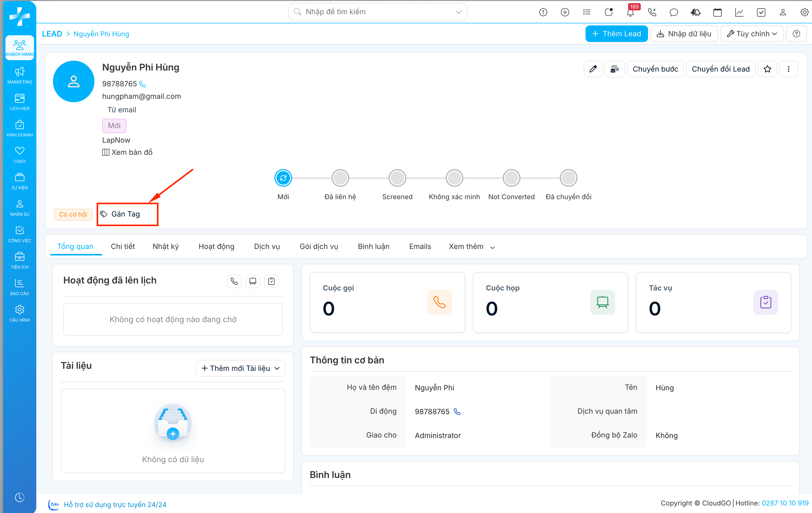
Task: Open Thêm mới Tài liệu dropdown
Action: [x=240, y=368]
